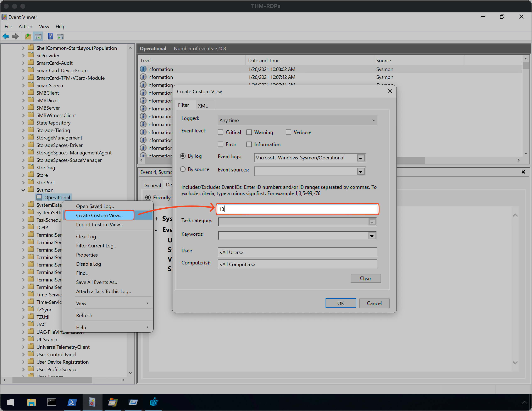Viewport: 532px width, 411px height.
Task: Click the info icon of the 10:08:02 AM event
Action: [x=143, y=69]
